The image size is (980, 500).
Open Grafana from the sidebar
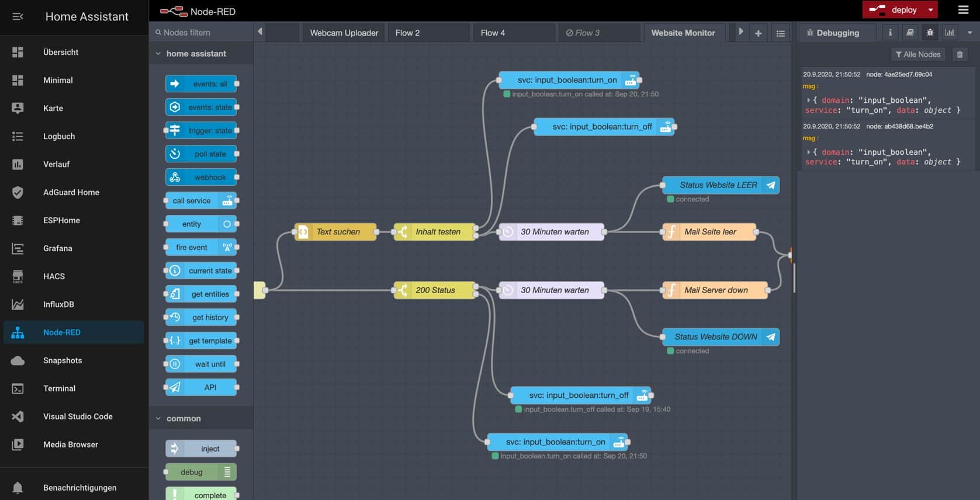pos(57,248)
